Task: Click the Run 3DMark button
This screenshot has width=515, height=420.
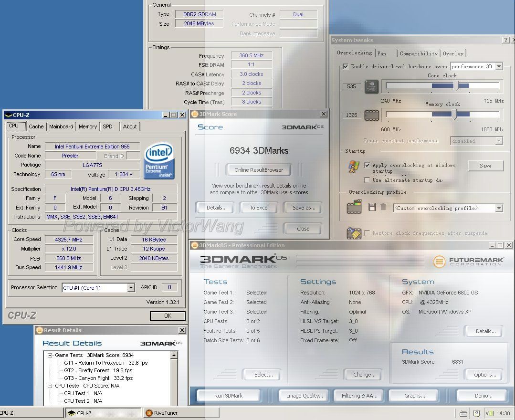Action: (x=228, y=396)
